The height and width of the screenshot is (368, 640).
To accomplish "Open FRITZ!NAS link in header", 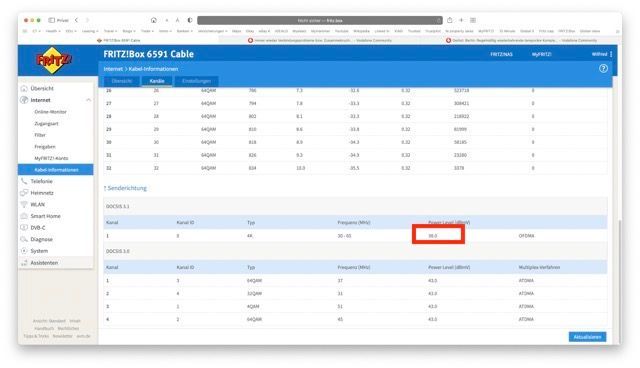I will tap(501, 54).
